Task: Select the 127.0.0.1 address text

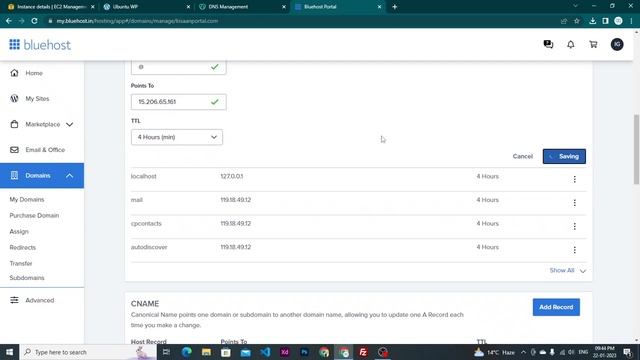Action: (232, 176)
